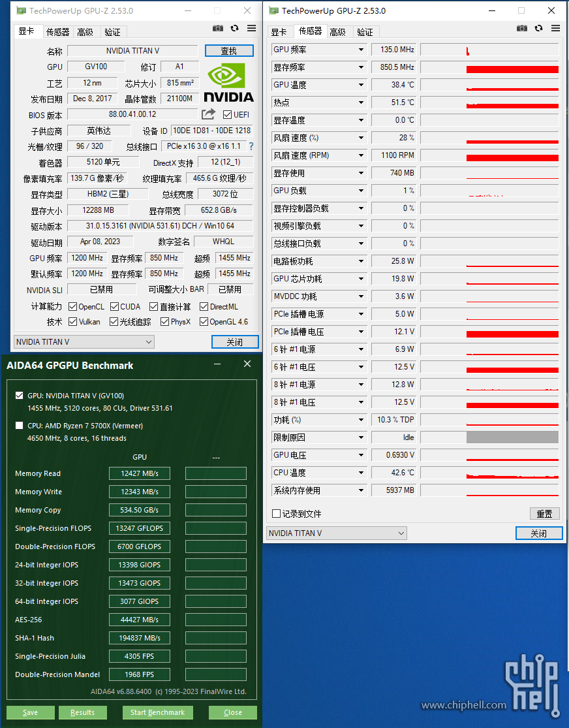The width and height of the screenshot is (569, 728).
Task: Click the NVIDIA logo image
Action: tap(229, 83)
